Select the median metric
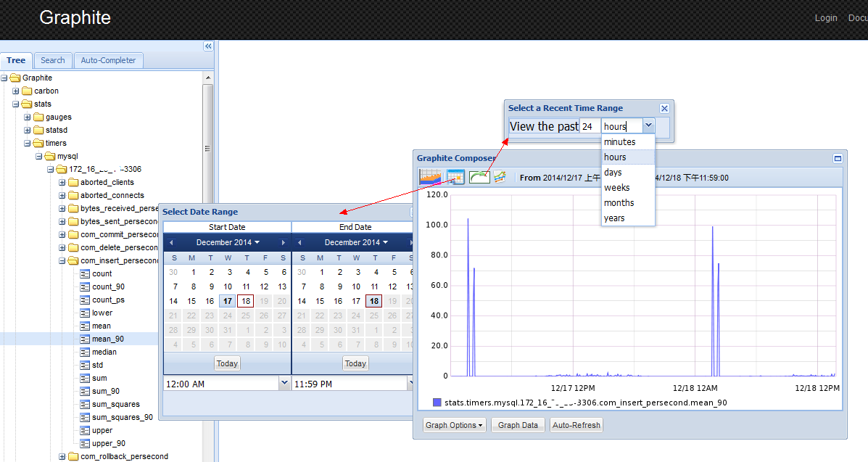 click(104, 352)
